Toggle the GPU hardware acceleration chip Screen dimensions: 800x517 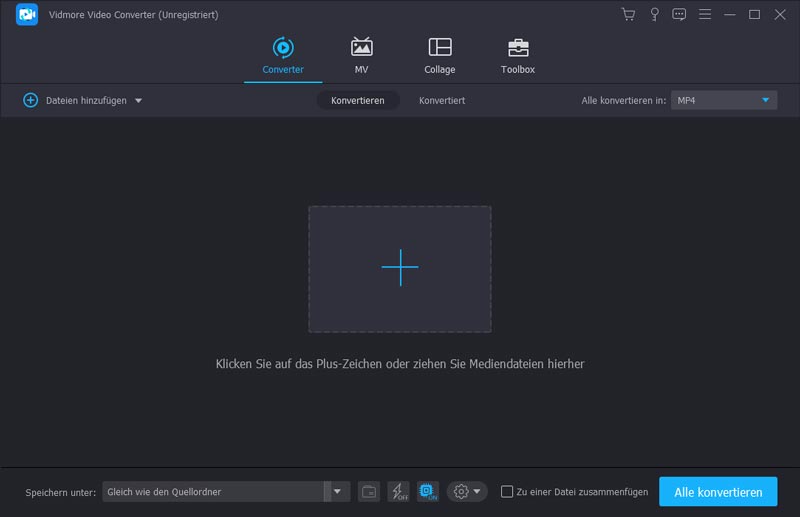[428, 491]
